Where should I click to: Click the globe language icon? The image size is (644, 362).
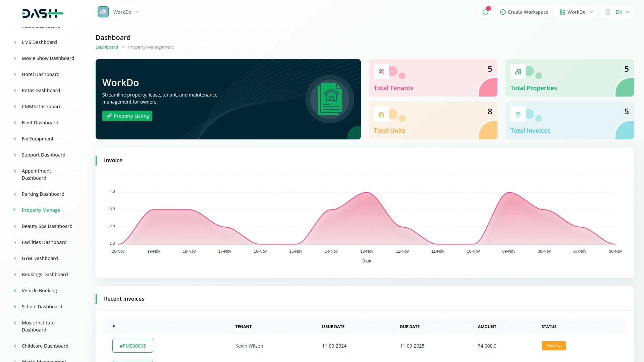click(x=608, y=12)
